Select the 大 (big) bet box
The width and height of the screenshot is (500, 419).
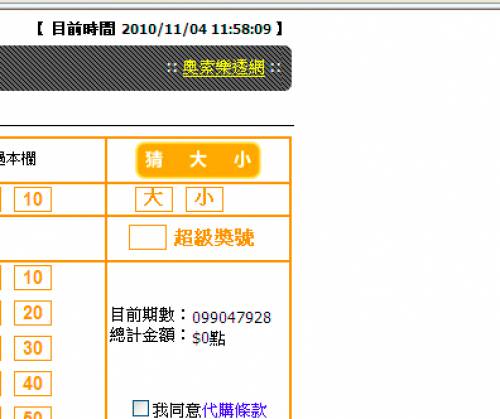click(154, 199)
